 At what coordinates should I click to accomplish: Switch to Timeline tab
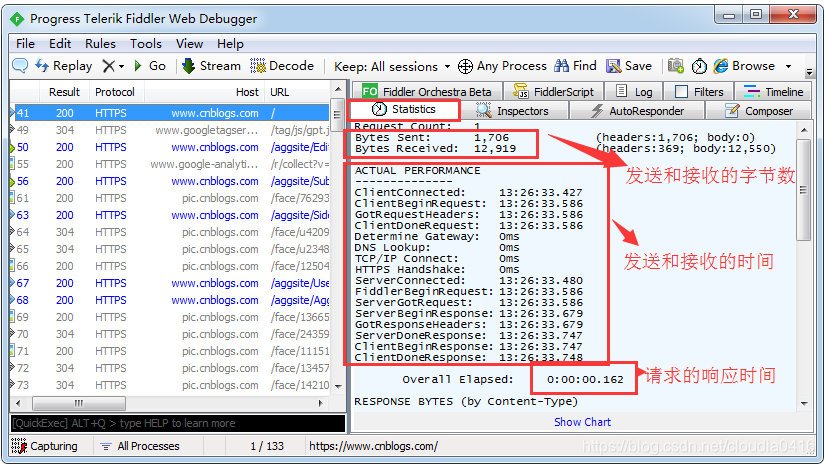tap(773, 92)
